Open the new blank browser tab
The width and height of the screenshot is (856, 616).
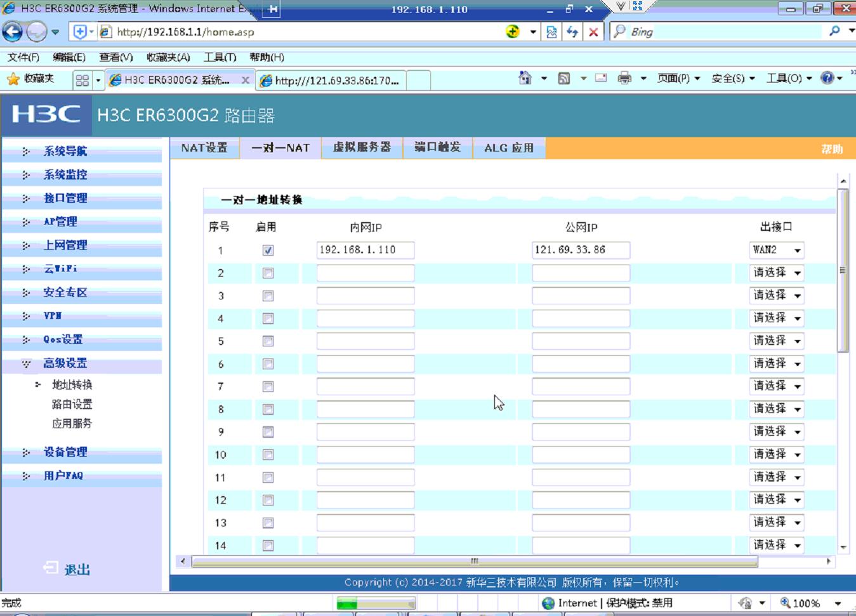418,81
